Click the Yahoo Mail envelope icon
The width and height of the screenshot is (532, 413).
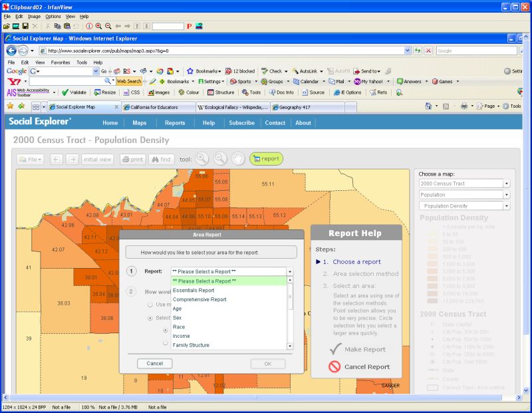point(331,81)
